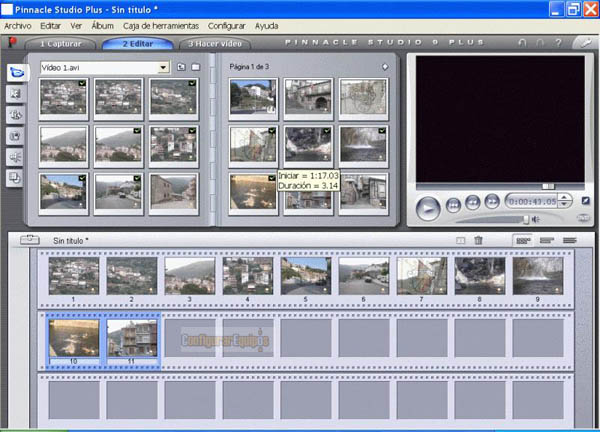Select storyboard clip 4
The height and width of the screenshot is (432, 600).
pos(248,276)
